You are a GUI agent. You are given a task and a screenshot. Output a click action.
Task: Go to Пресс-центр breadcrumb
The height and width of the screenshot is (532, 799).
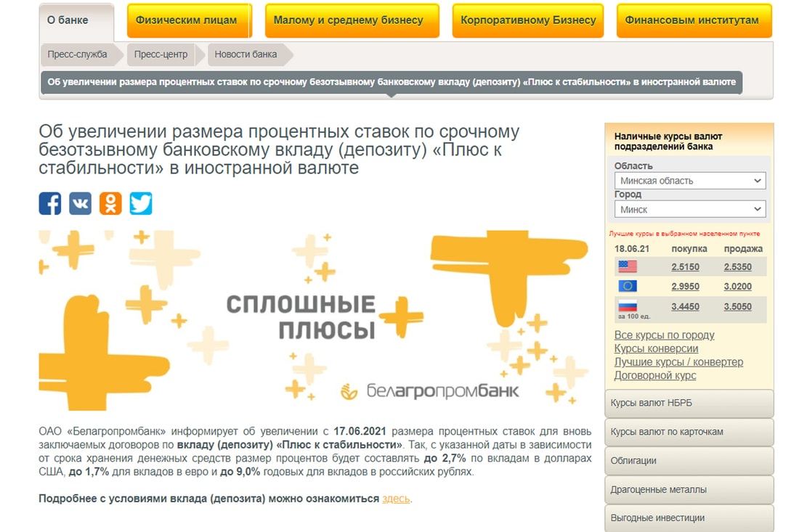[x=164, y=54]
